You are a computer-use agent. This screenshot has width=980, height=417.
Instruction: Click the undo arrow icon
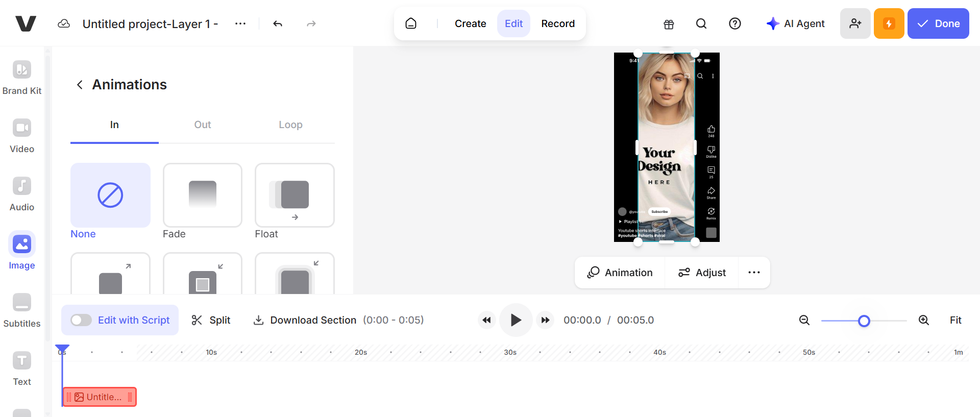pyautogui.click(x=278, y=23)
